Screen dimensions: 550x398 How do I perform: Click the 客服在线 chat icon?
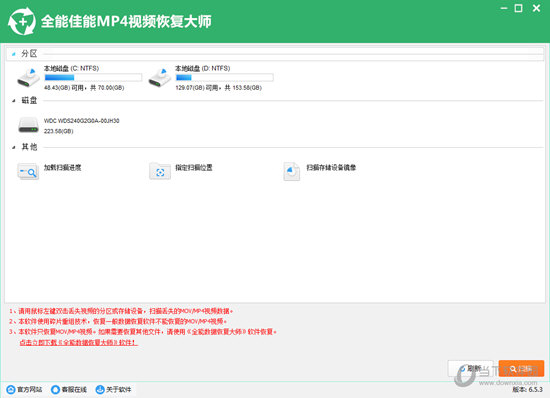[x=55, y=389]
